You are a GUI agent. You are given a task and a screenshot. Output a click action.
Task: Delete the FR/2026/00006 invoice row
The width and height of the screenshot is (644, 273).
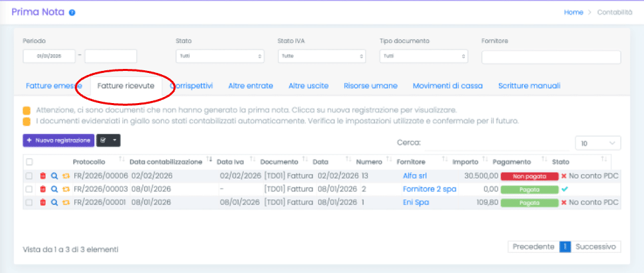point(43,176)
